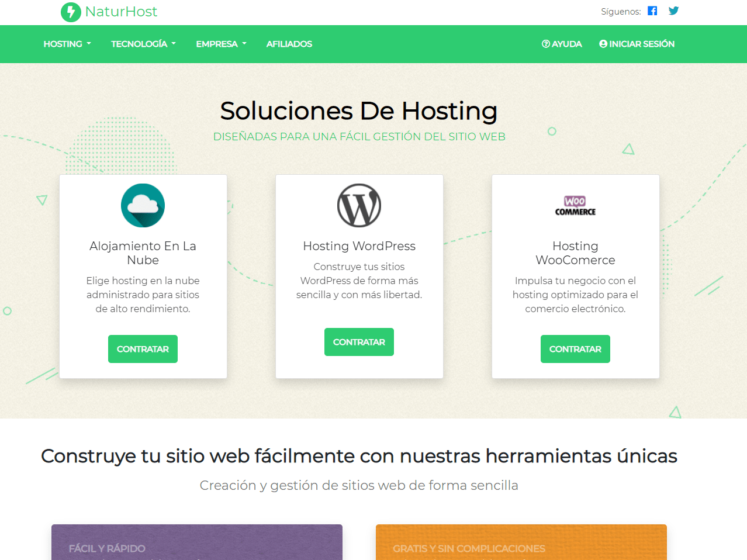747x560 pixels.
Task: Click the Soluciones De Hosting heading
Action: pyautogui.click(x=358, y=110)
